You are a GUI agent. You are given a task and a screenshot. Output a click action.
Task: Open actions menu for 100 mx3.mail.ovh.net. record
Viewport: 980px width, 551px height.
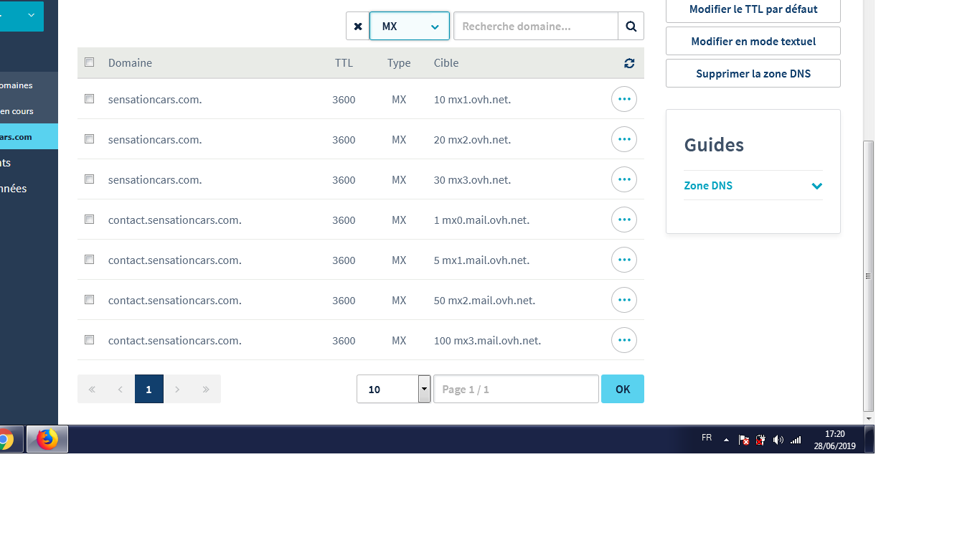coord(623,340)
